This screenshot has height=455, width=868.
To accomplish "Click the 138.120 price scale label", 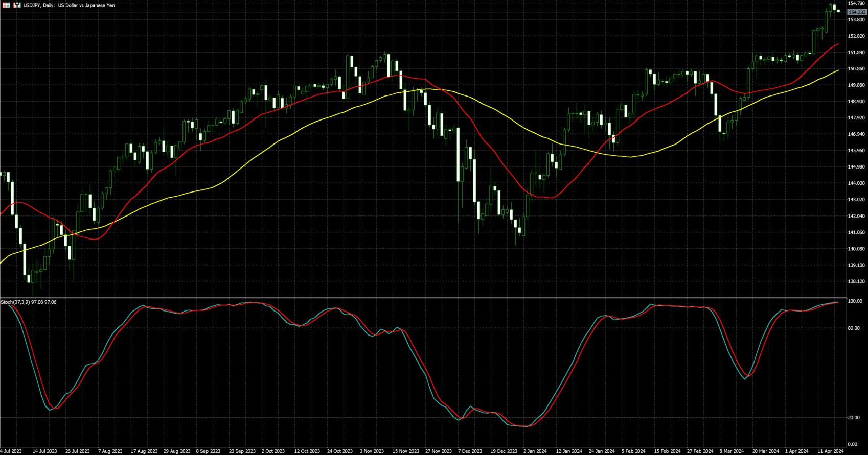I will tap(856, 281).
